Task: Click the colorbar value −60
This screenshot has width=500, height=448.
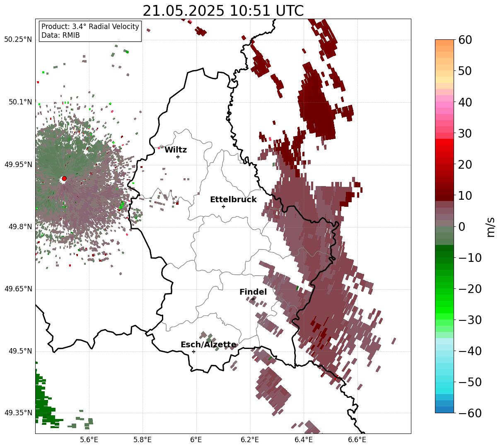Action: point(470,413)
